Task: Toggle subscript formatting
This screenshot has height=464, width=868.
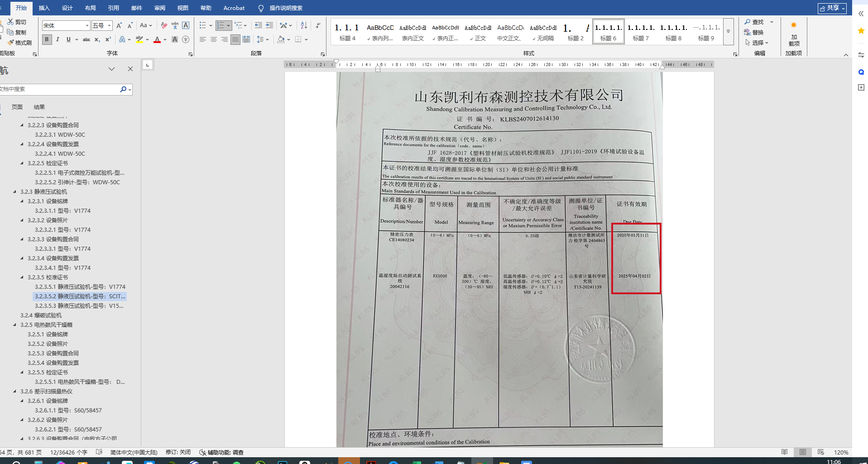Action: tap(97, 40)
